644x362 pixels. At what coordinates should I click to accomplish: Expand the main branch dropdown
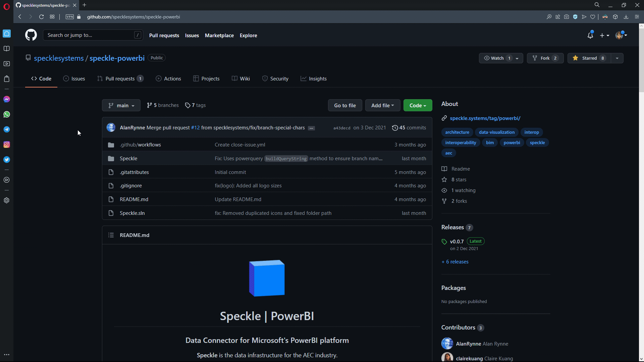[x=121, y=106]
